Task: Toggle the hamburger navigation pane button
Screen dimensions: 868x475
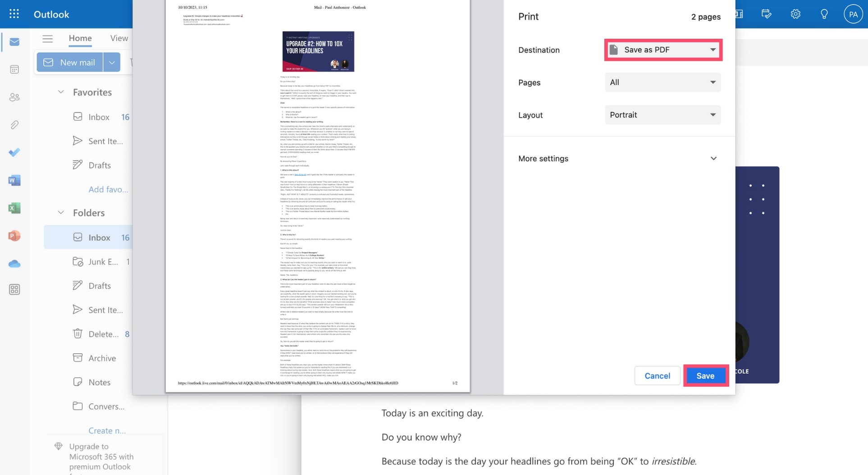Action: tap(47, 38)
